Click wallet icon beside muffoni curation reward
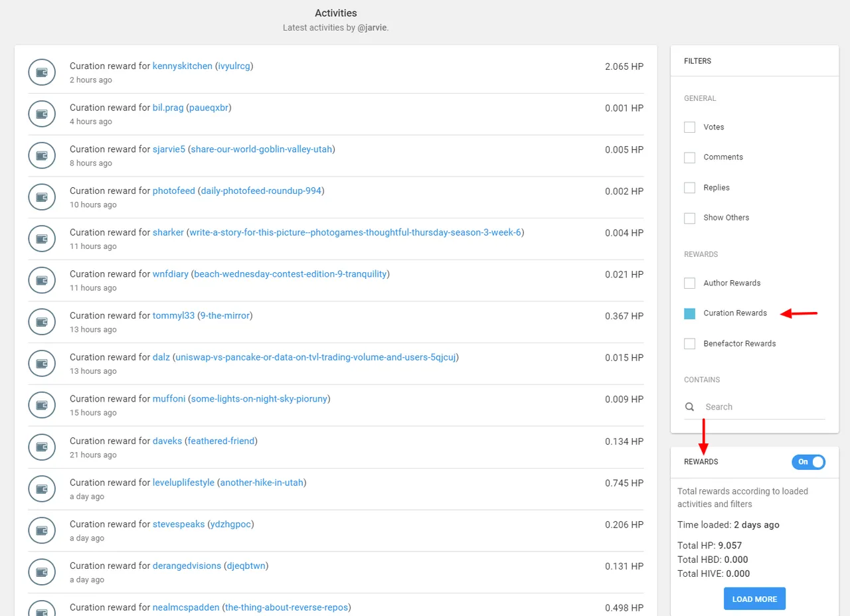This screenshot has width=850, height=616. click(42, 406)
